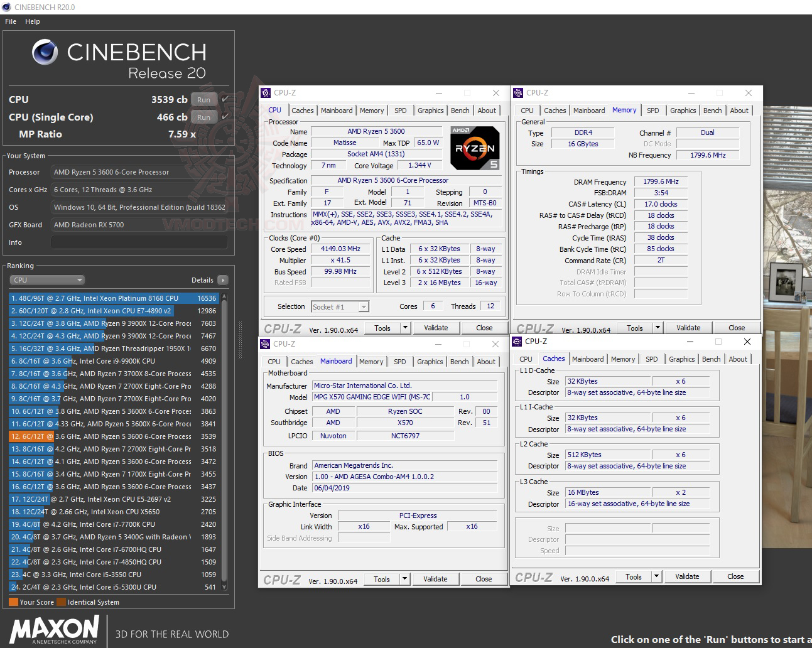Click the Memory Type value DDR4

[583, 132]
